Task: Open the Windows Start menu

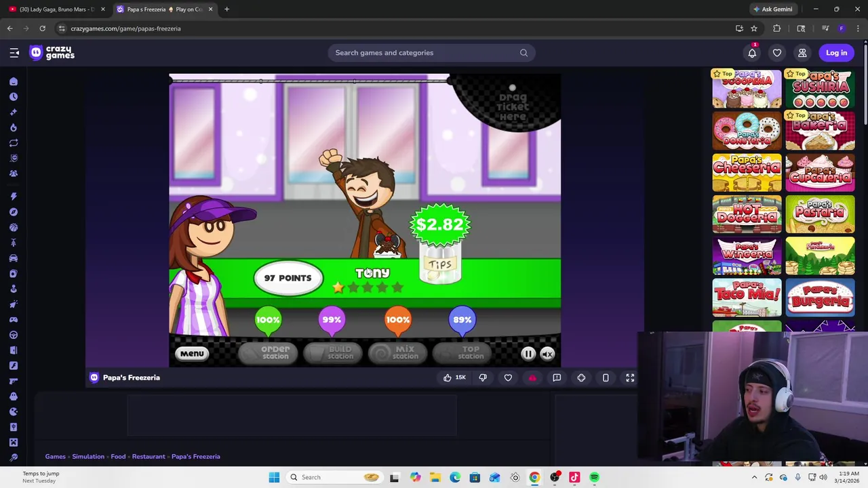Action: tap(274, 477)
